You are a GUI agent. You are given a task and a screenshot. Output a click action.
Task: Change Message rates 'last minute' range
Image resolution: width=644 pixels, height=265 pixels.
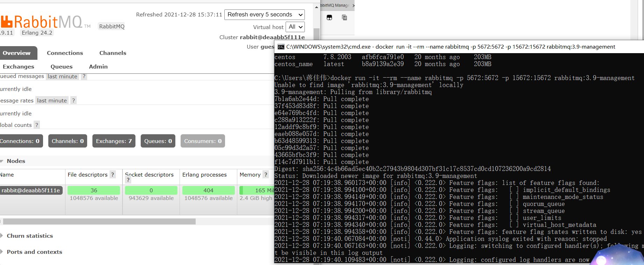coord(52,101)
